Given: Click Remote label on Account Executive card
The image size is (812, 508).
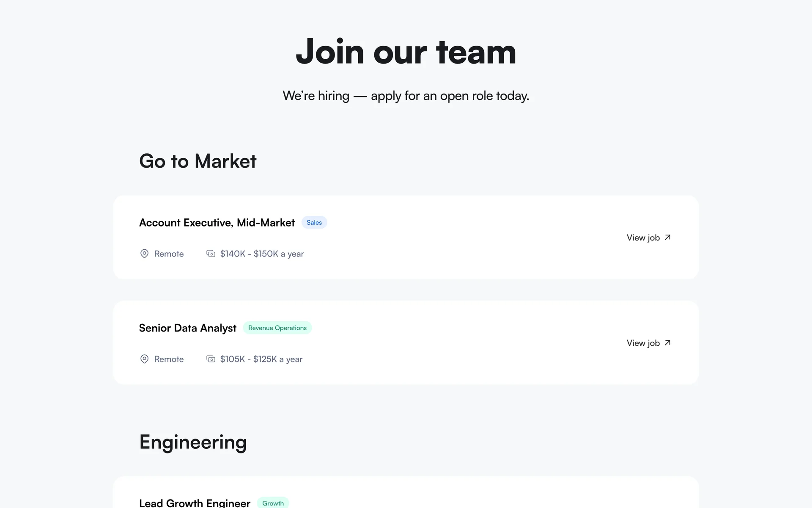Looking at the screenshot, I should (169, 254).
